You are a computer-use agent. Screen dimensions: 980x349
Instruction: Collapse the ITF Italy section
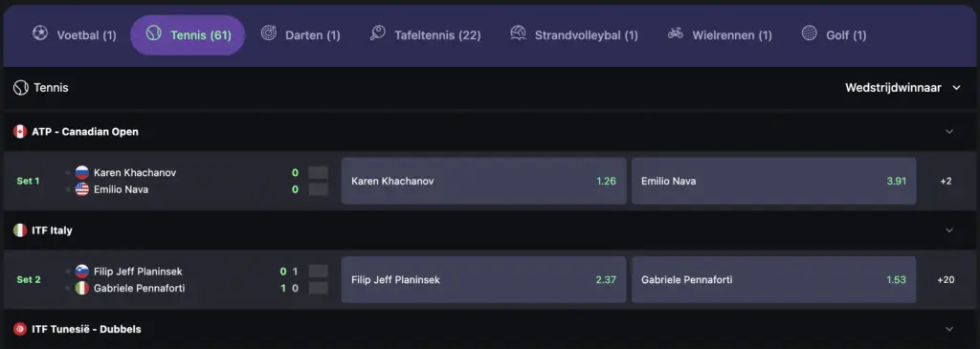click(x=949, y=230)
